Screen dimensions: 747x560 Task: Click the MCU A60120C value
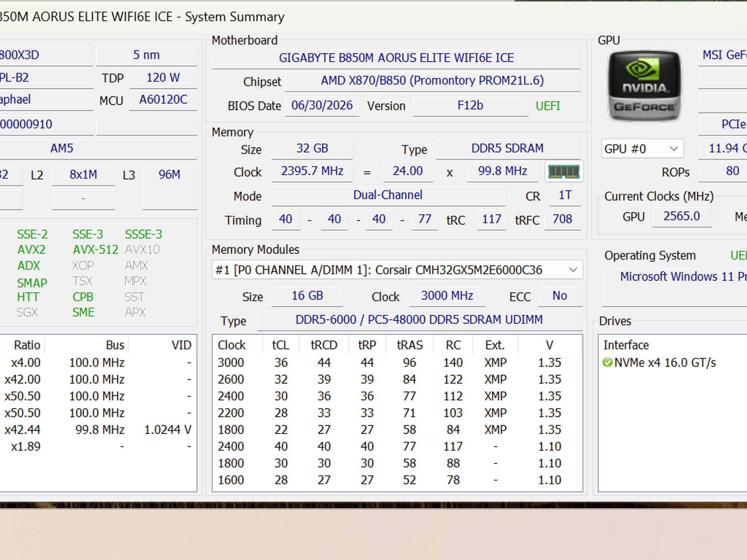163,100
